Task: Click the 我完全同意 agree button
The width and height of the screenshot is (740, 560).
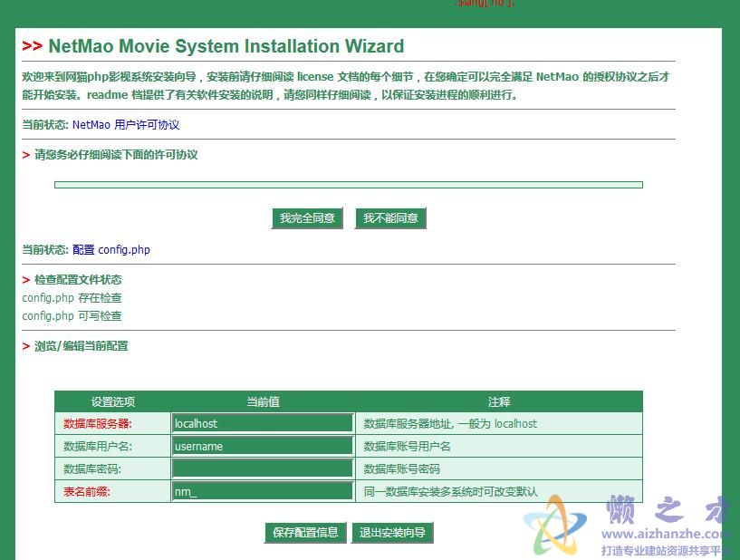Action: point(307,218)
